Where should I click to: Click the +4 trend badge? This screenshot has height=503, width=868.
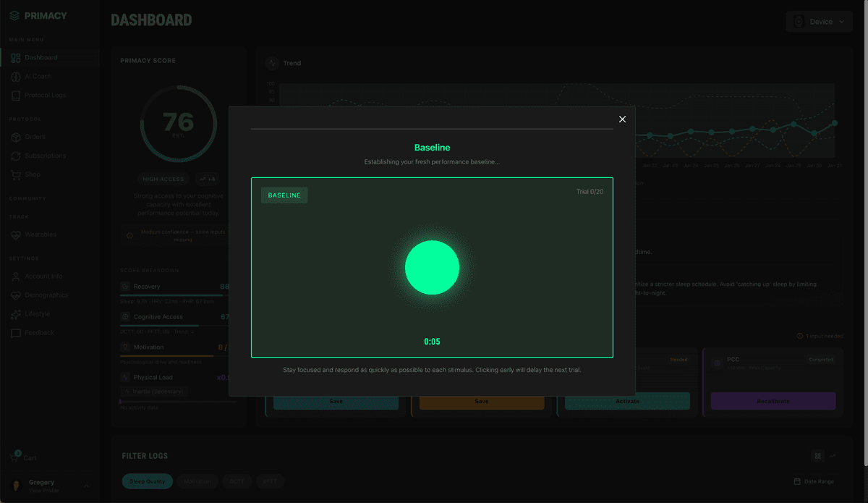[x=207, y=179]
